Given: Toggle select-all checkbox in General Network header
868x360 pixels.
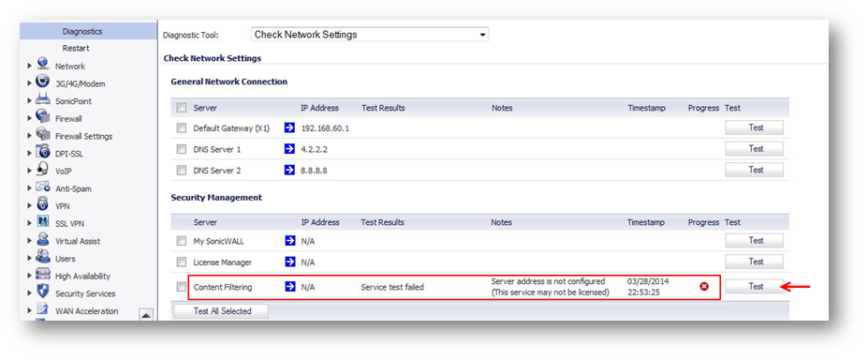Looking at the screenshot, I should tap(181, 108).
